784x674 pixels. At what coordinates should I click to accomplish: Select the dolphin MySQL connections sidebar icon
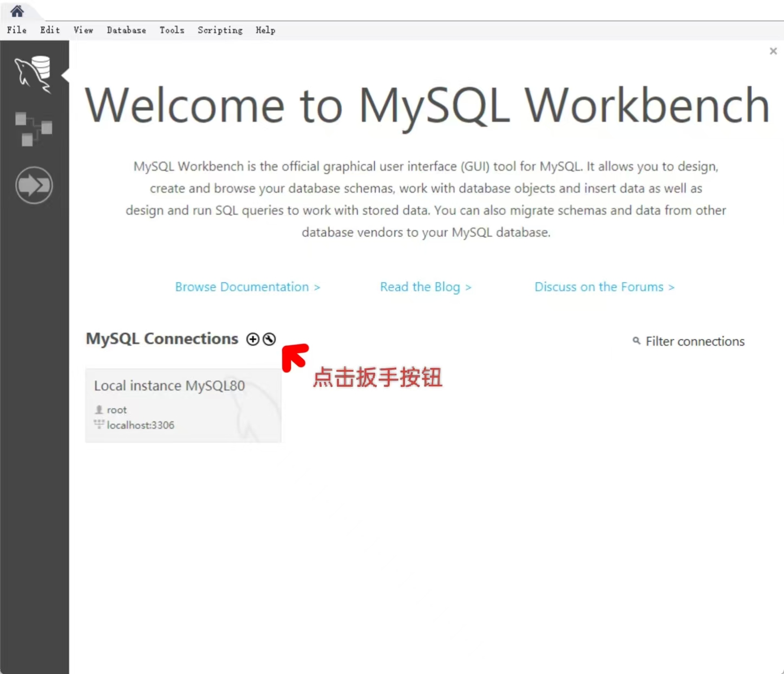coord(34,74)
